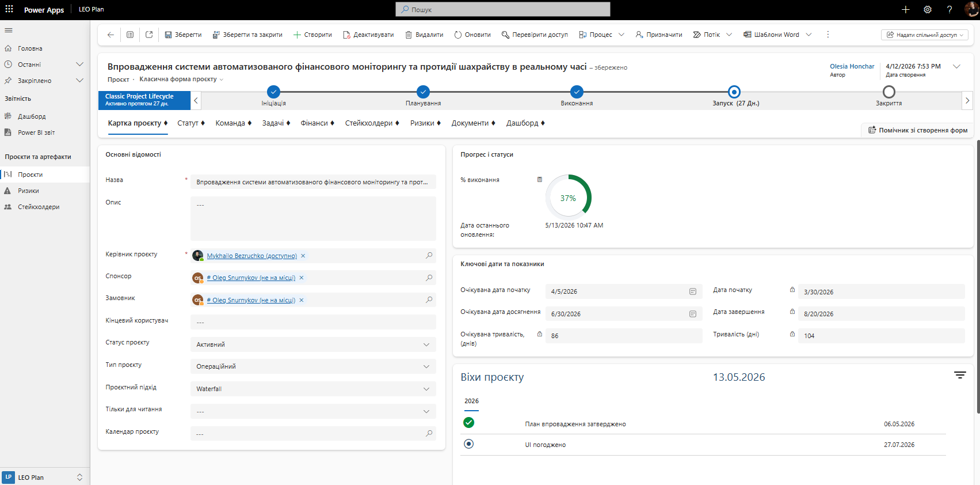Open settings gear in top bar
The image size is (980, 485).
click(x=928, y=9)
